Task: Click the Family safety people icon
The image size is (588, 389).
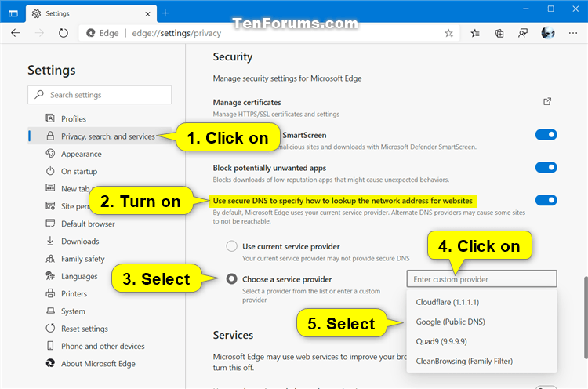Action: coord(50,259)
